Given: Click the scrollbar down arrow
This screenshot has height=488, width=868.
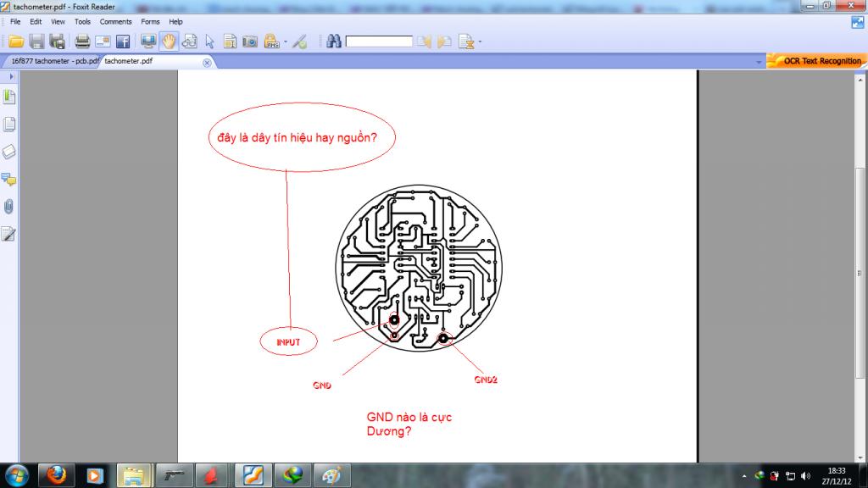Looking at the screenshot, I should coord(860,458).
